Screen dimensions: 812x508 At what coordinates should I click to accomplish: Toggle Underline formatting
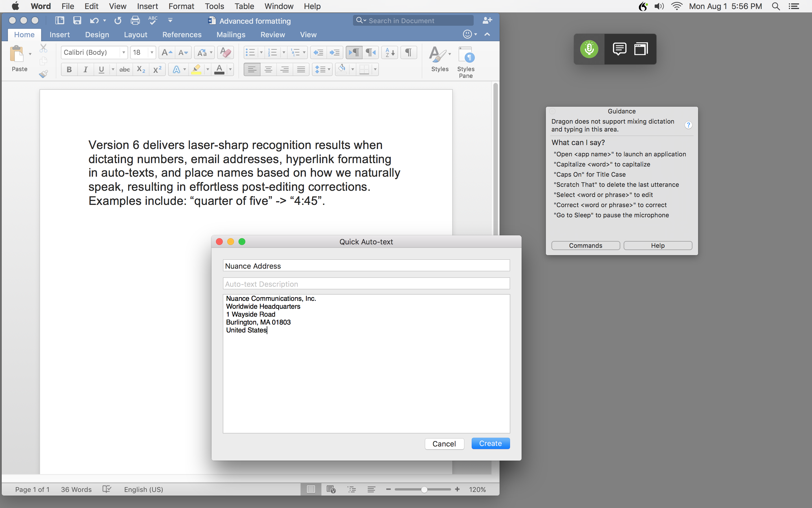click(101, 69)
